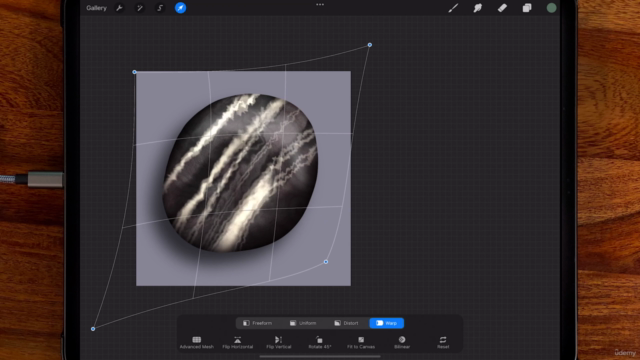The width and height of the screenshot is (640, 360).
Task: Fit the selection to canvas
Action: point(361,342)
